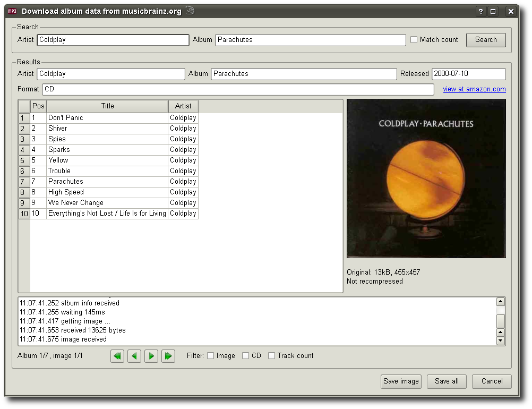Select the track title Don't Panic
The height and width of the screenshot is (409, 532).
tap(107, 118)
